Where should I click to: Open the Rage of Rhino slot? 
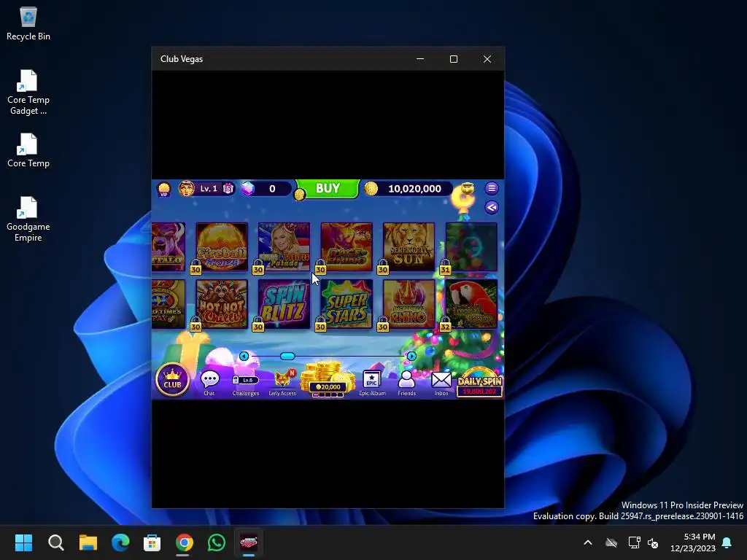point(347,246)
